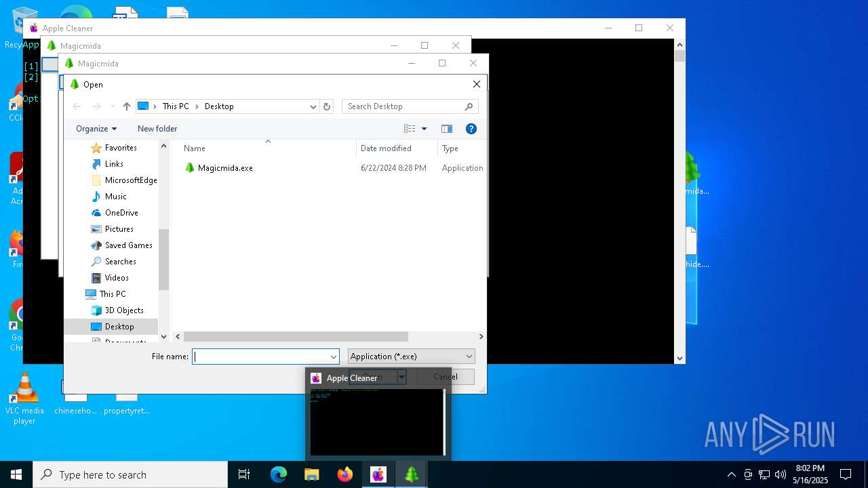Image resolution: width=868 pixels, height=488 pixels.
Task: Open the volume control in system tray
Action: tap(781, 474)
